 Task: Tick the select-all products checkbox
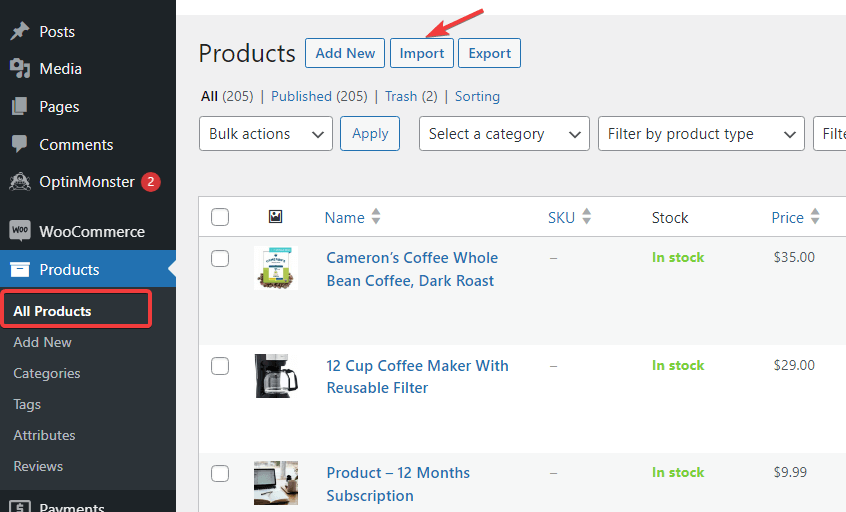pos(220,217)
